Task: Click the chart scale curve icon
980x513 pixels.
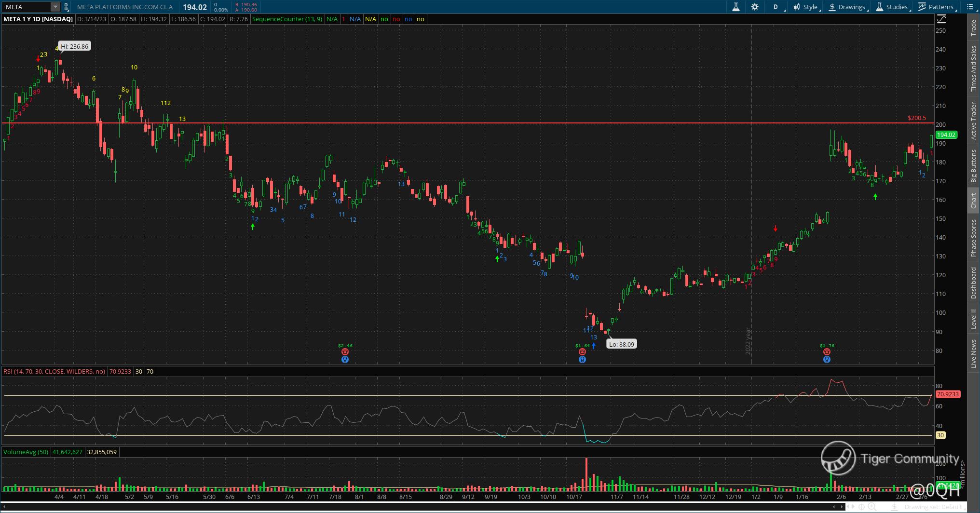Action: [941, 19]
